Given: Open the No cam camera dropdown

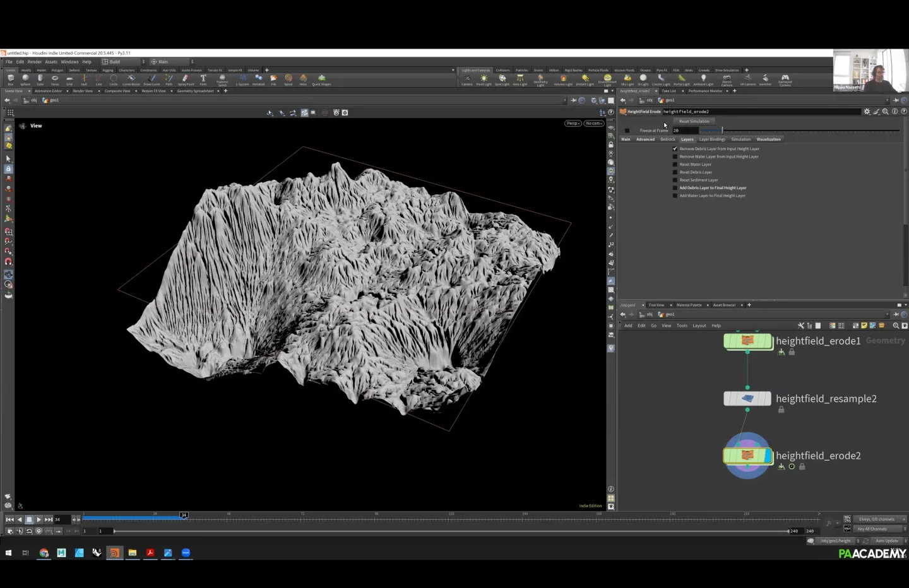Looking at the screenshot, I should click(593, 124).
